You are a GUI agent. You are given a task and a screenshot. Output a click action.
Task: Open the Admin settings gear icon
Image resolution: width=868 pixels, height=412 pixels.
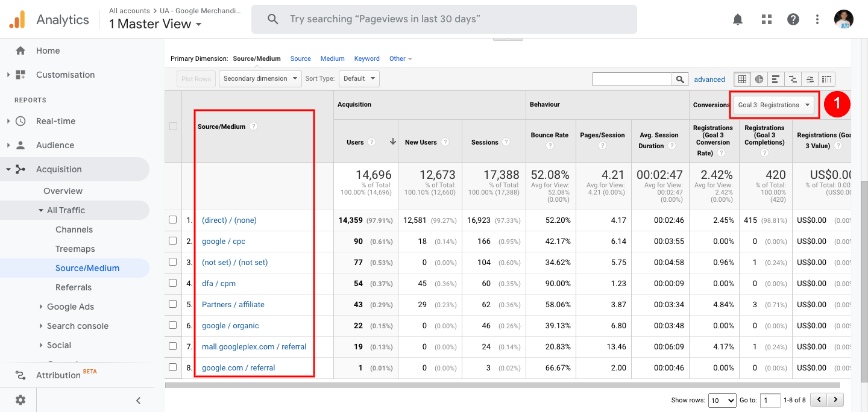(20, 400)
